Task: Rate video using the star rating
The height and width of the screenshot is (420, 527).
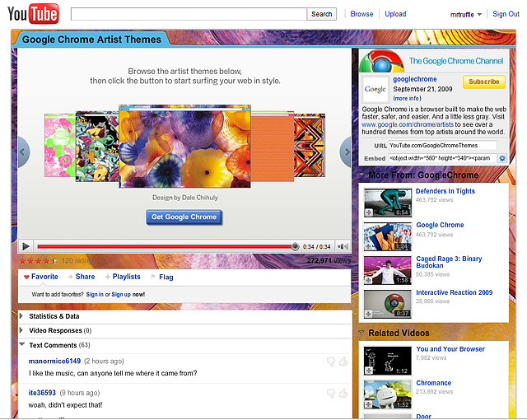Action: (38, 261)
